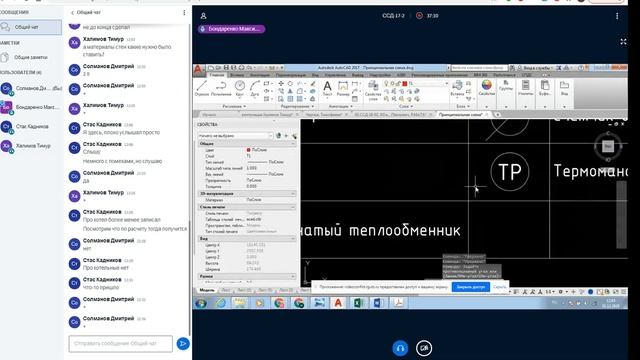Open chat options three-dot menu
The width and height of the screenshot is (640, 360).
point(184,13)
